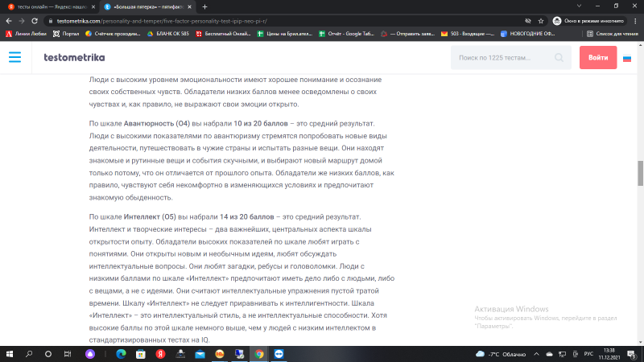Click the taskbar search magnifier icon
The width and height of the screenshot is (644, 362).
[x=29, y=353]
